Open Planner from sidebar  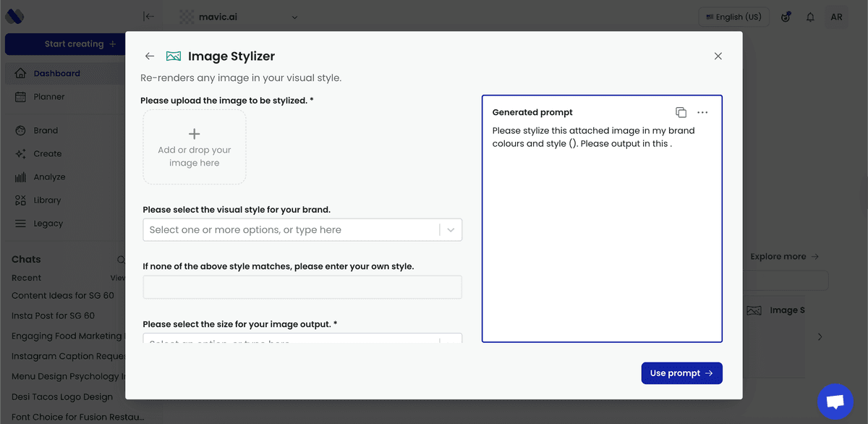[48, 97]
